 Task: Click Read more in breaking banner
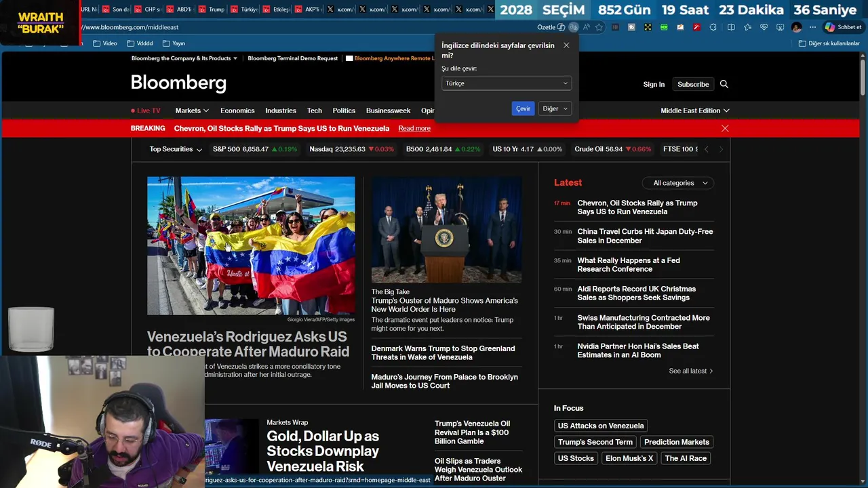(414, 128)
